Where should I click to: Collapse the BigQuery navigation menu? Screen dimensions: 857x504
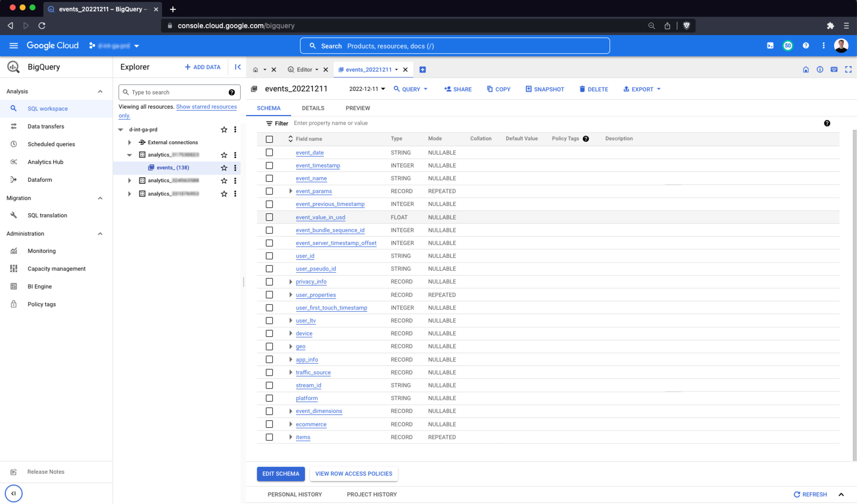pos(14,493)
